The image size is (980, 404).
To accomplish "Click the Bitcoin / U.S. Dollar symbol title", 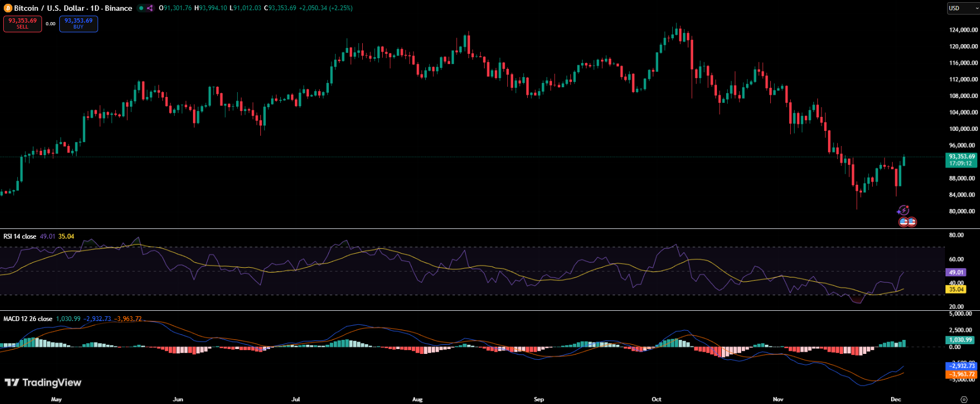I will (73, 8).
